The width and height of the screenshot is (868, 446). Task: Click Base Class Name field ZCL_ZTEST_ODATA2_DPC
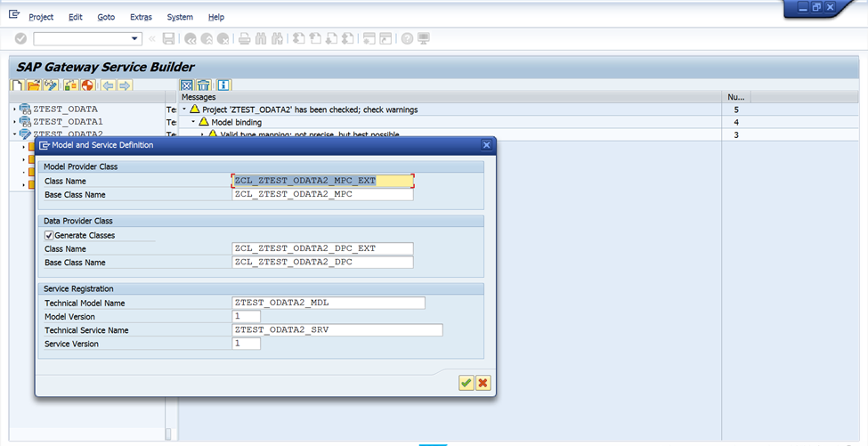pos(323,262)
